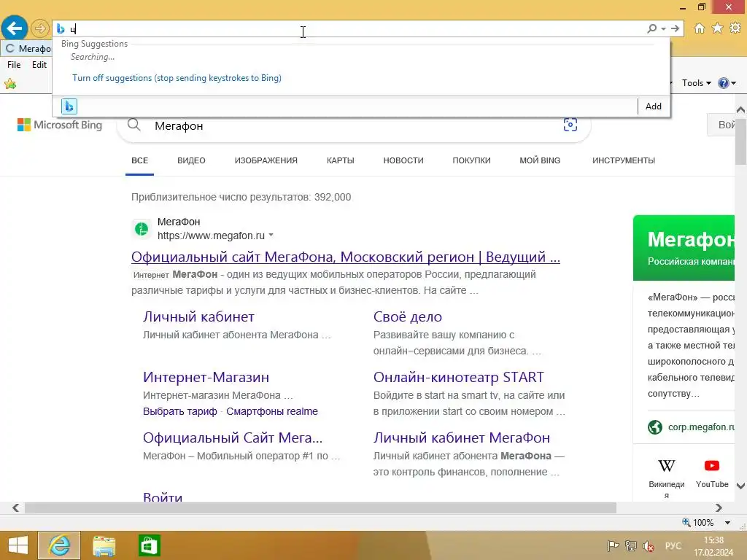
Task: Click the Выбрать тариф link
Action: (180, 411)
